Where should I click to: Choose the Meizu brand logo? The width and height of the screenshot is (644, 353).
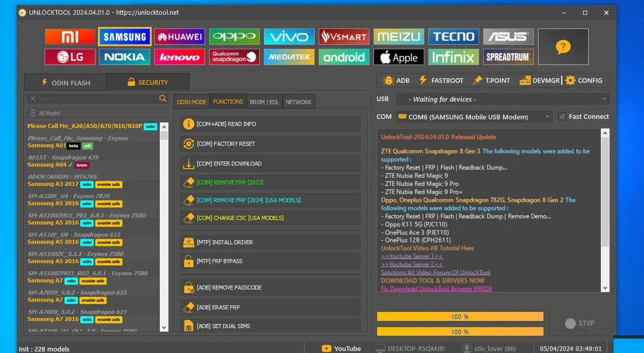[399, 37]
